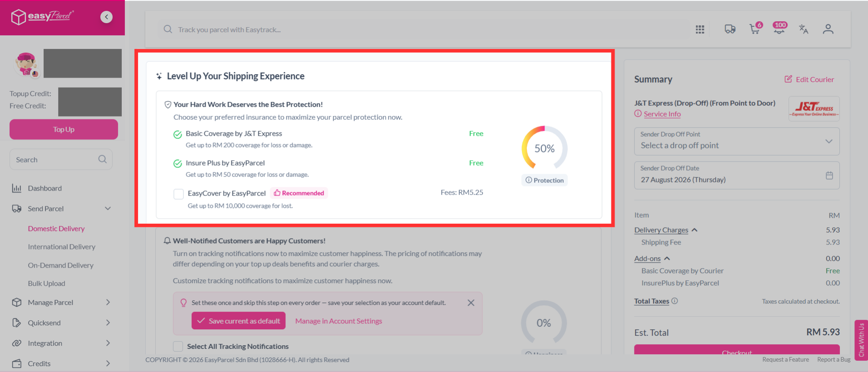The height and width of the screenshot is (372, 868).
Task: Click the Recommended badge on EasyCover
Action: [x=299, y=193]
